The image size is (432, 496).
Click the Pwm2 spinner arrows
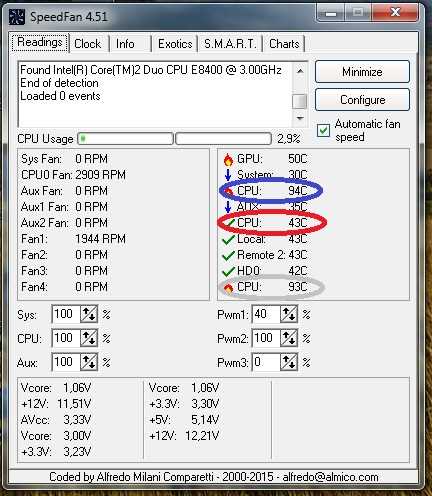click(x=289, y=338)
